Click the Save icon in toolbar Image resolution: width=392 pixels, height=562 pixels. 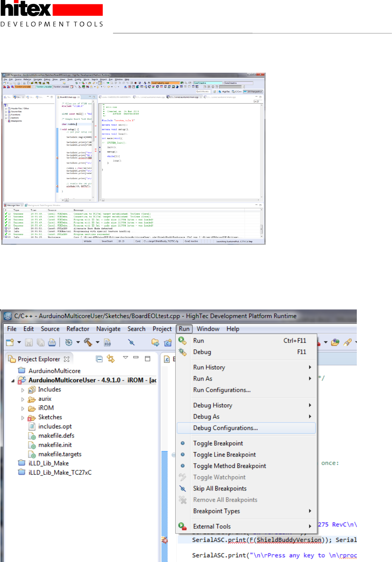[x=29, y=342]
